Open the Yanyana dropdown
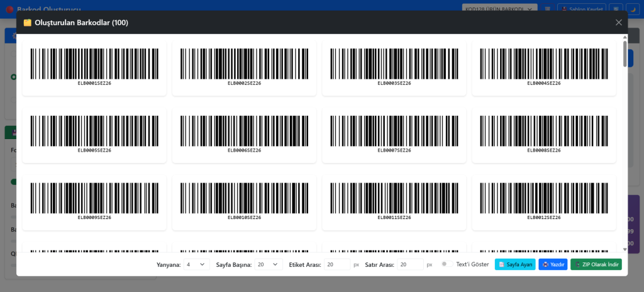This screenshot has height=292, width=644. click(x=196, y=264)
